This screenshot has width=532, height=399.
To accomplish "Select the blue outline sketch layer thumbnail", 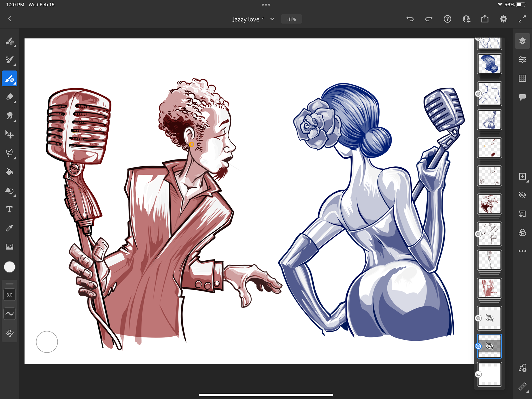I will pyautogui.click(x=489, y=94).
